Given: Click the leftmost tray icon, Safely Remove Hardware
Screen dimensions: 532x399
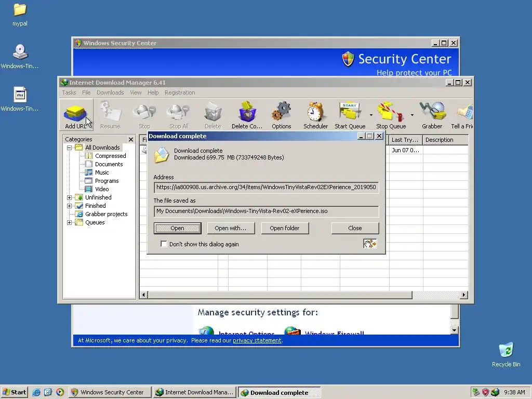Looking at the screenshot, I should [476, 392].
